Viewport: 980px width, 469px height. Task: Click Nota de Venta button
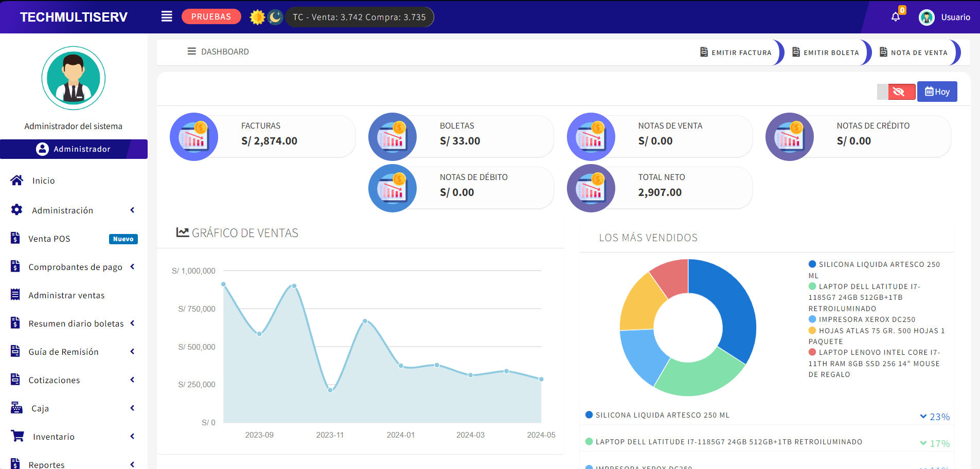pos(914,52)
